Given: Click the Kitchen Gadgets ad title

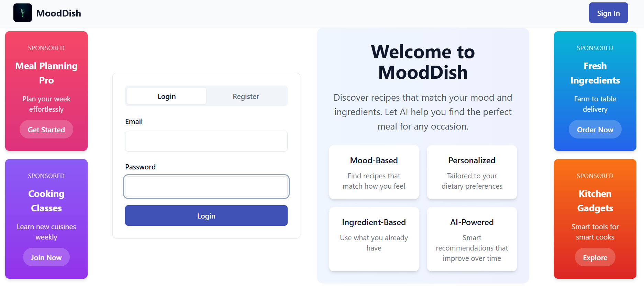Looking at the screenshot, I should [x=595, y=201].
